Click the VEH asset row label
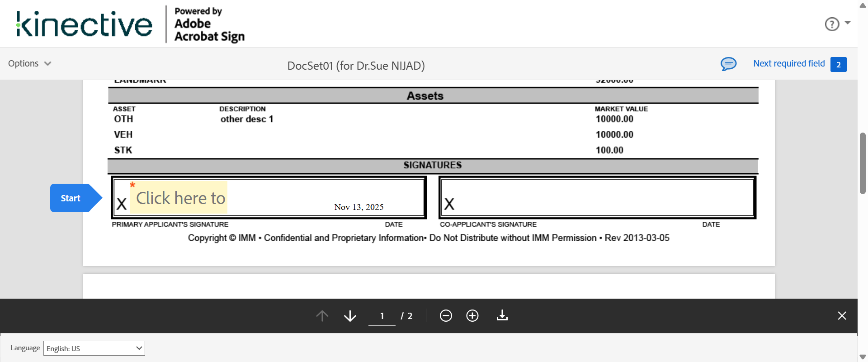This screenshot has width=868, height=362. [x=123, y=134]
